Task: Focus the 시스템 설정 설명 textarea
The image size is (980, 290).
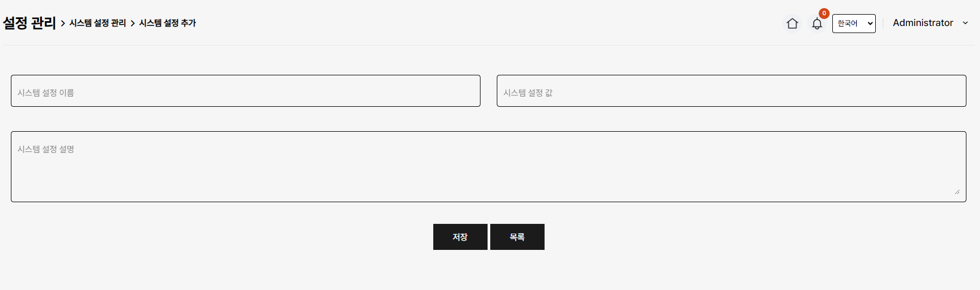Action: tap(488, 167)
